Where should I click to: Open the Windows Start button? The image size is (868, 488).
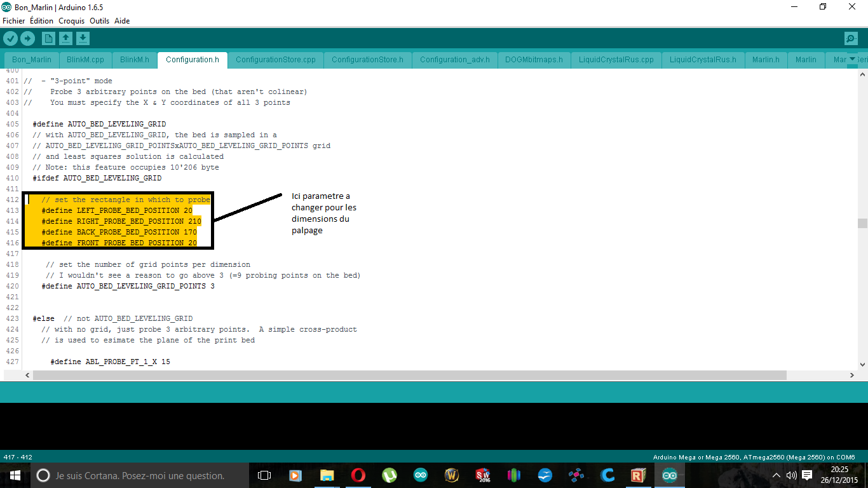(x=15, y=475)
